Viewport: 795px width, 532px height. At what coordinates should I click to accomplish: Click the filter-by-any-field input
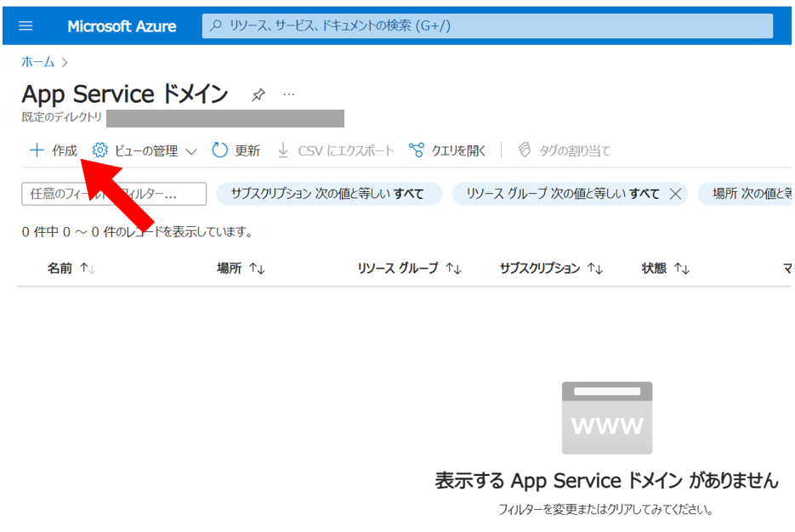tap(114, 194)
